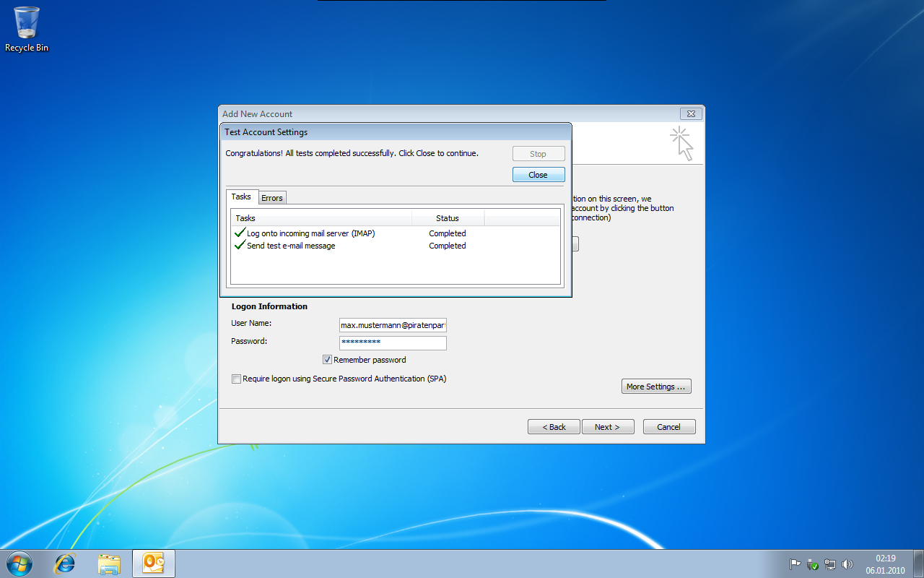Select the Send test e-mail message task row
This screenshot has width=924, height=578.
point(291,246)
